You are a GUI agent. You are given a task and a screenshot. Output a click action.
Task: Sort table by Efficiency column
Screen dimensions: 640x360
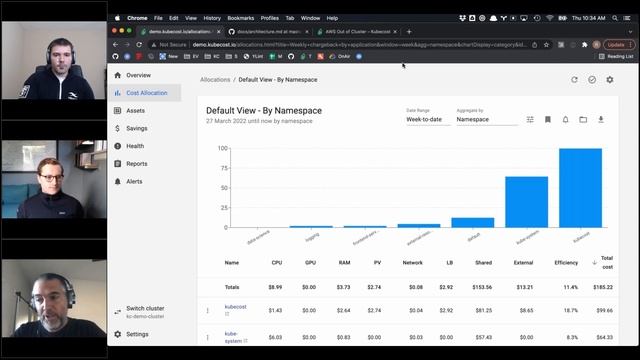(566, 262)
